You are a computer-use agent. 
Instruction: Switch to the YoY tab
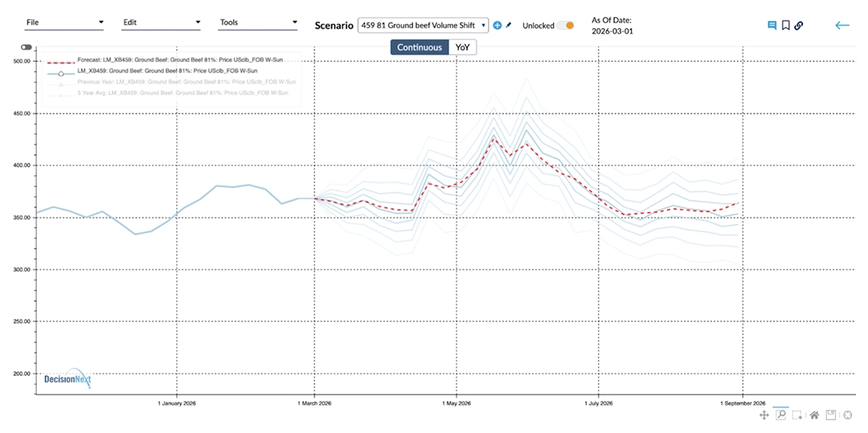click(462, 47)
